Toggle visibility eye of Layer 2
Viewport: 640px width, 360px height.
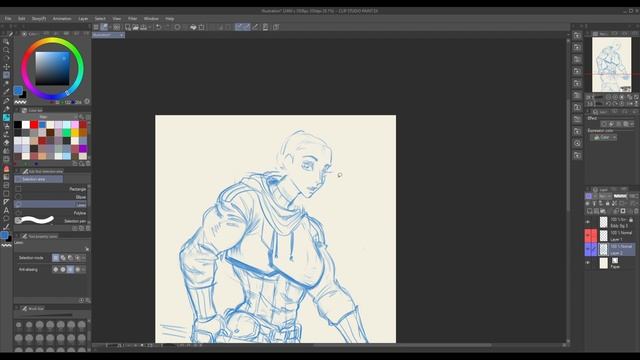pos(588,249)
